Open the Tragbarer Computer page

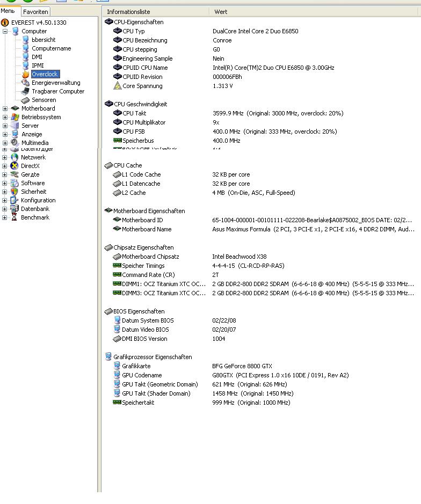point(58,91)
